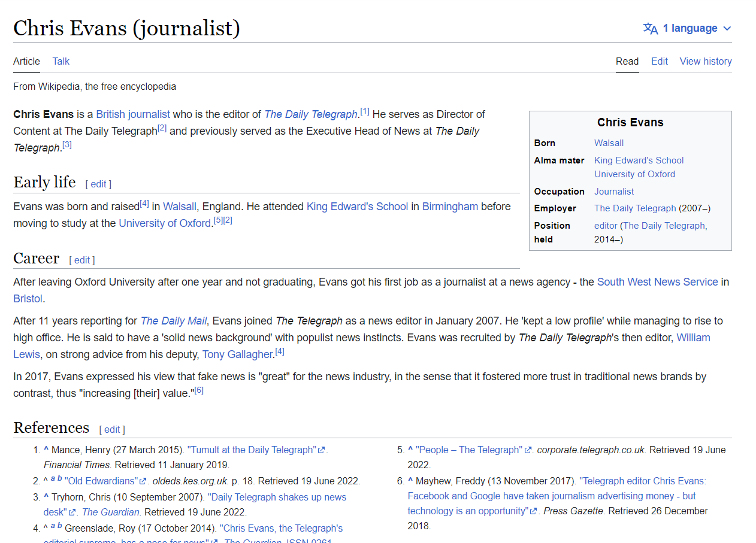Click 'From Wikipedia, the free encyclopedia' tagline
Screen dimensions: 756x543
[95, 87]
